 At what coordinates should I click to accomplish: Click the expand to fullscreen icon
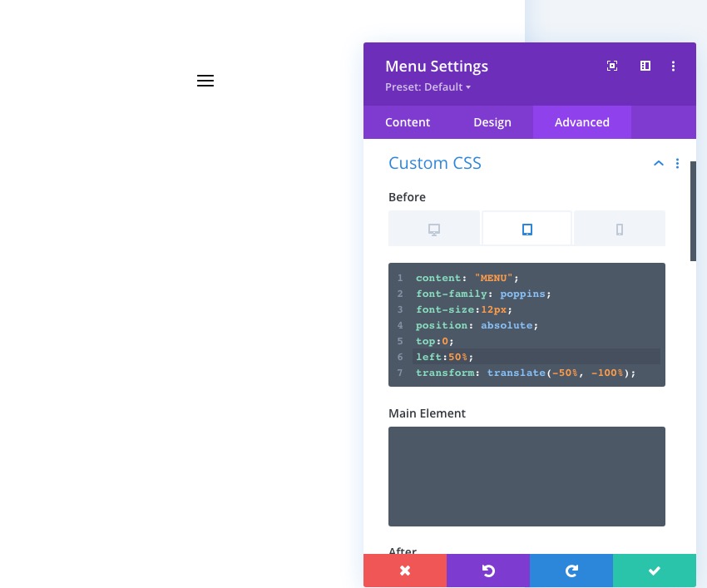[612, 66]
